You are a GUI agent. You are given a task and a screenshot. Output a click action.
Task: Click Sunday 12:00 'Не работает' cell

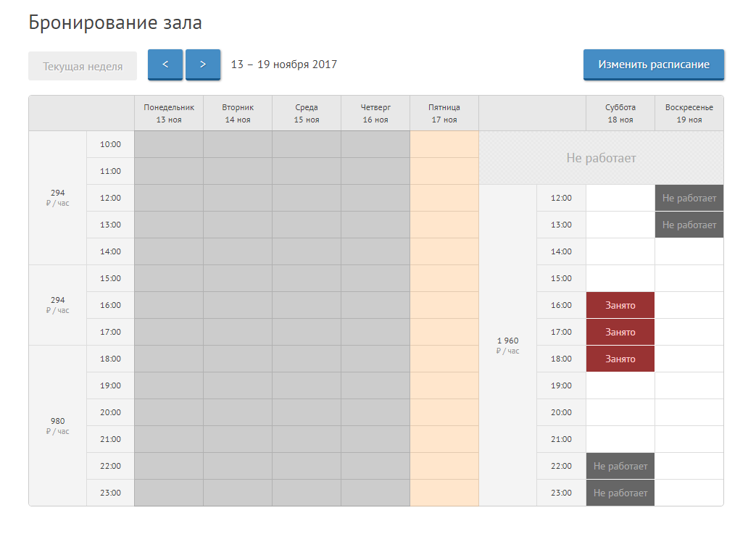(x=689, y=198)
